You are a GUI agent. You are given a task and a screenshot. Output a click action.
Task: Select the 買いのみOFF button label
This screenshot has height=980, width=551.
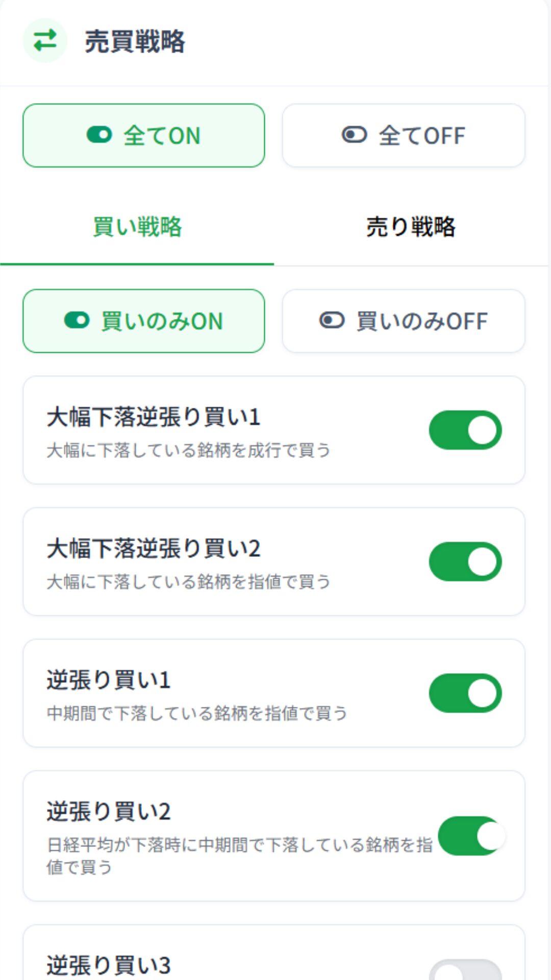coord(422,322)
